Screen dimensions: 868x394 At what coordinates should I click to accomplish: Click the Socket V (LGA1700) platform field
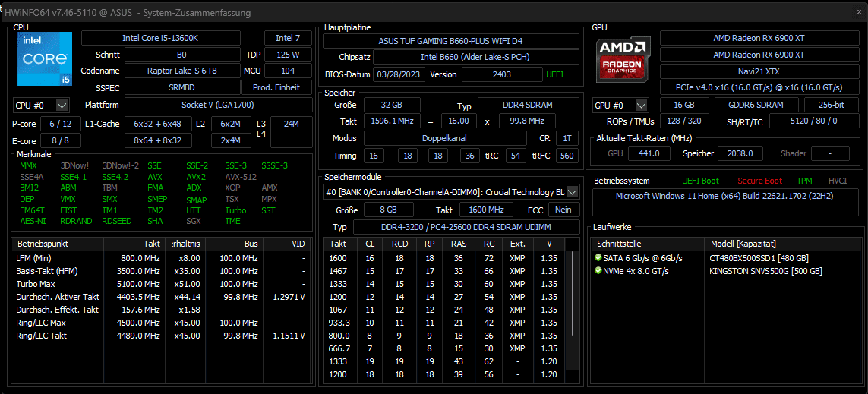pos(219,105)
